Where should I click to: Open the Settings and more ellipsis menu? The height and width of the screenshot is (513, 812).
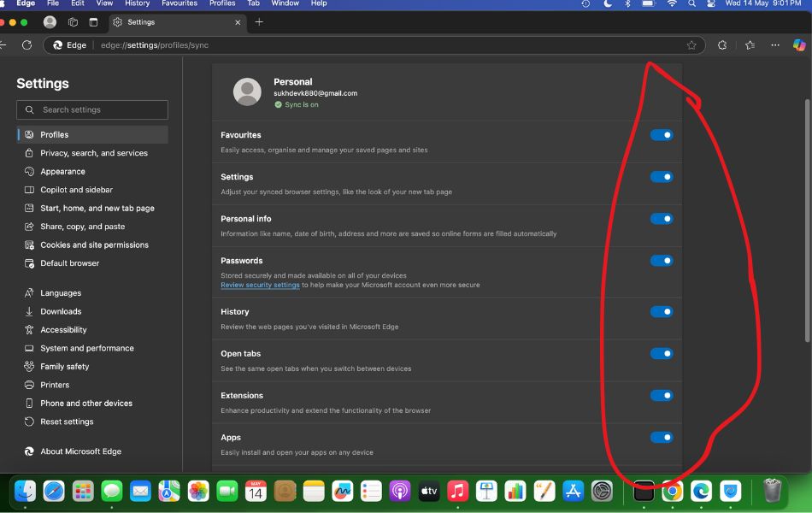[x=775, y=45]
